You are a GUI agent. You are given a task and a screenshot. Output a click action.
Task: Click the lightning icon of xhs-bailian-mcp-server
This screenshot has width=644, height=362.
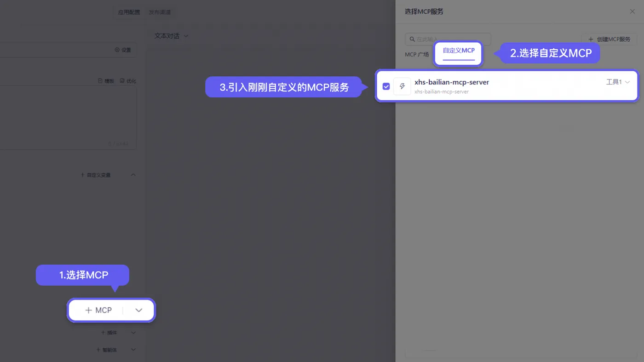coord(402,86)
